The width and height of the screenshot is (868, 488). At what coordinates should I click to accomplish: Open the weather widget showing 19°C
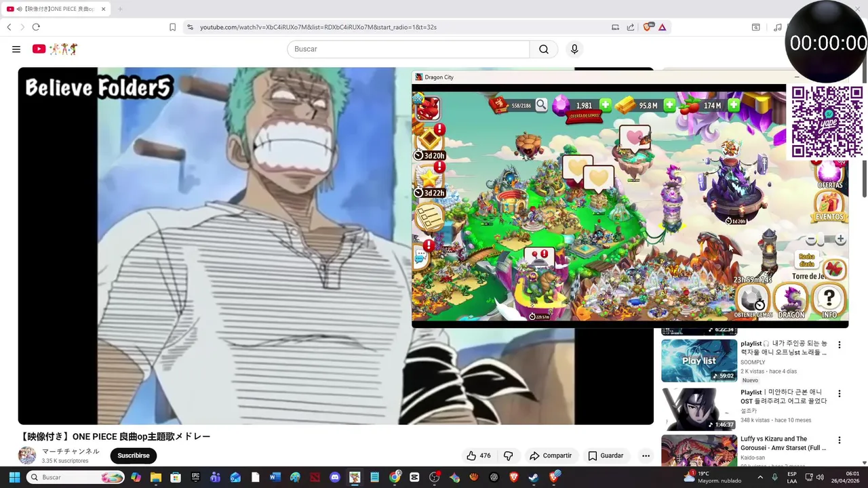[712, 477]
